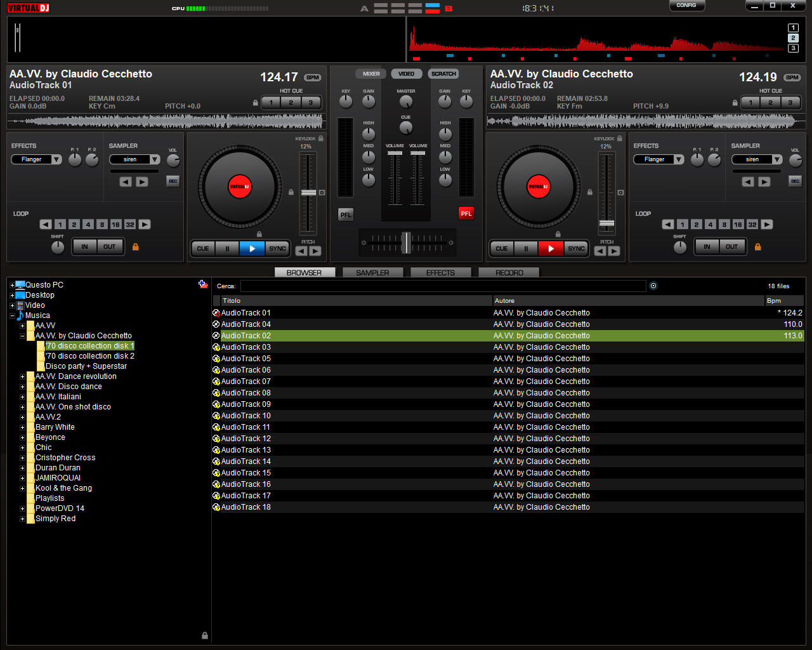Pause the left deck

227,249
